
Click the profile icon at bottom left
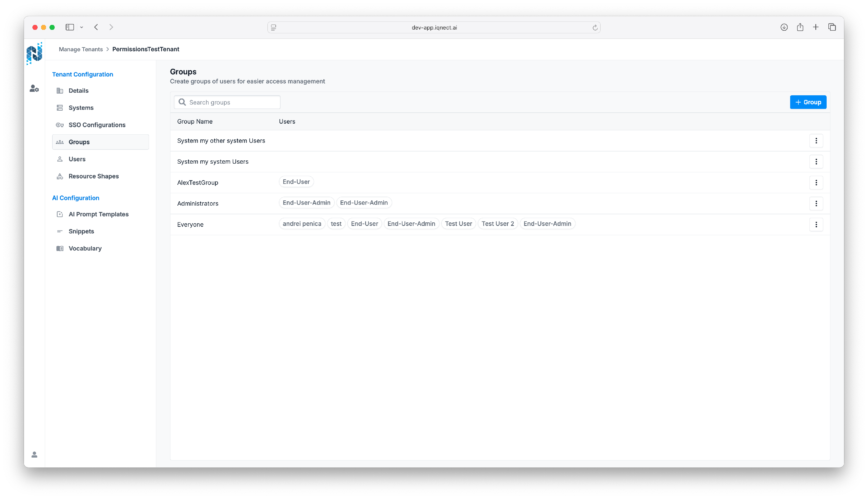coord(34,454)
